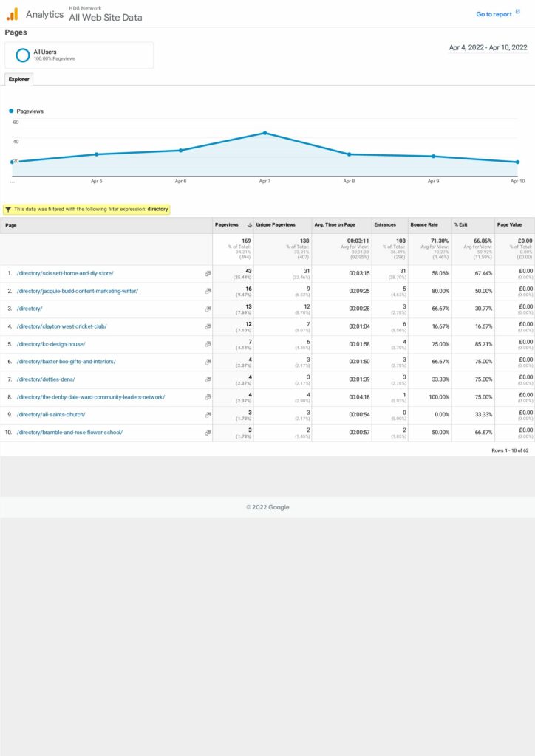Click the external link icon beside Go to report
The image size is (535, 756).
click(518, 12)
